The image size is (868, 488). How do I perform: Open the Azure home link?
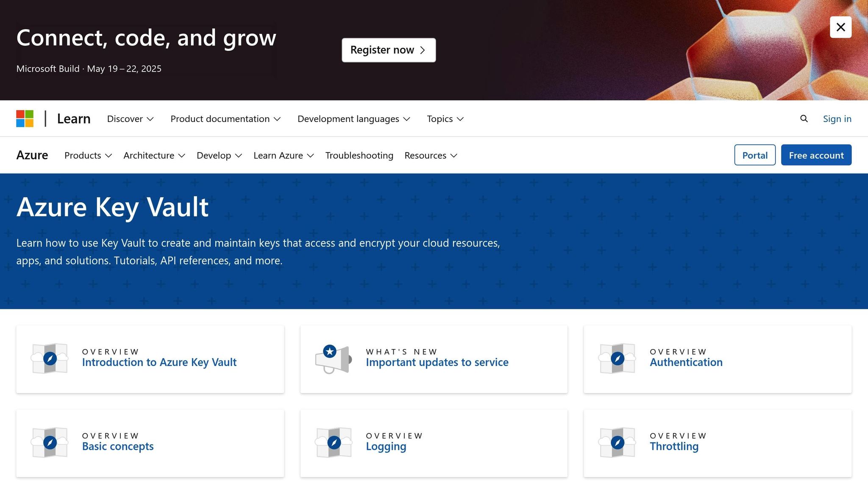point(32,155)
